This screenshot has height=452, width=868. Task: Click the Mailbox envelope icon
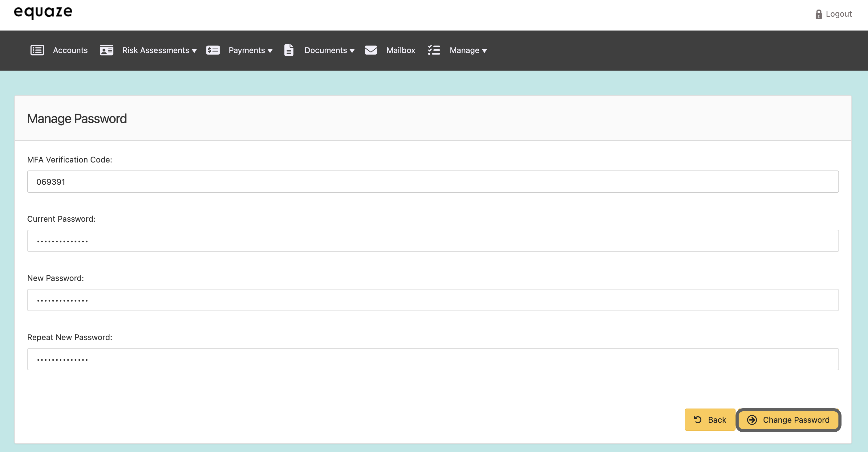(x=371, y=50)
